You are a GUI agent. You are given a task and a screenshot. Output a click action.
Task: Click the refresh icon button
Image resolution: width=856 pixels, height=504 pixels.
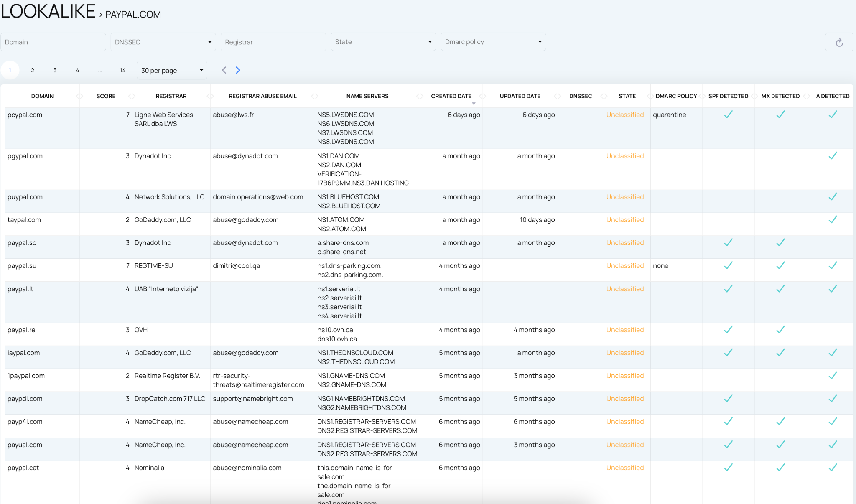[839, 42]
